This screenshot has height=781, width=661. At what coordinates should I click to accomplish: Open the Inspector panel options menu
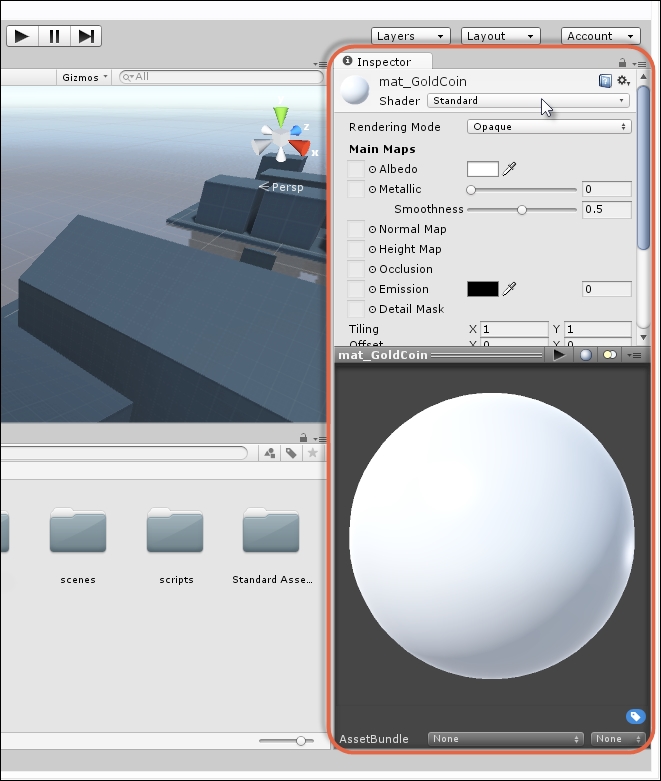(640, 64)
